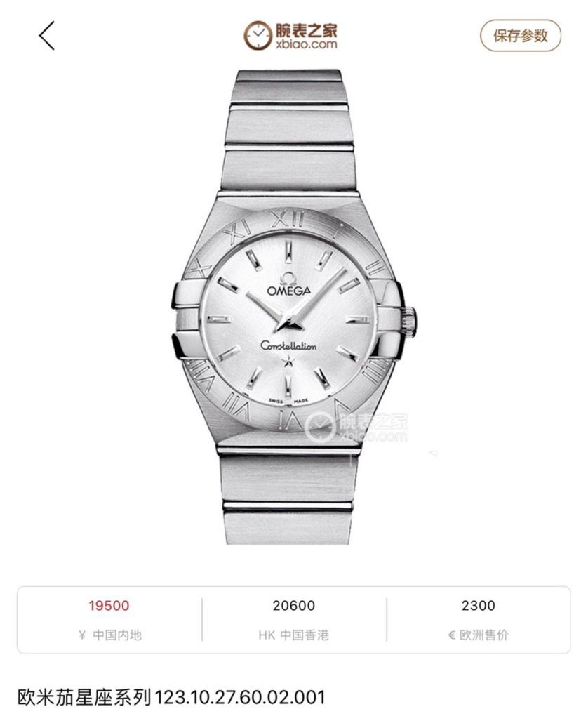Tap the xbiao.com clock logo icon
This screenshot has height=728, width=581.
click(258, 35)
